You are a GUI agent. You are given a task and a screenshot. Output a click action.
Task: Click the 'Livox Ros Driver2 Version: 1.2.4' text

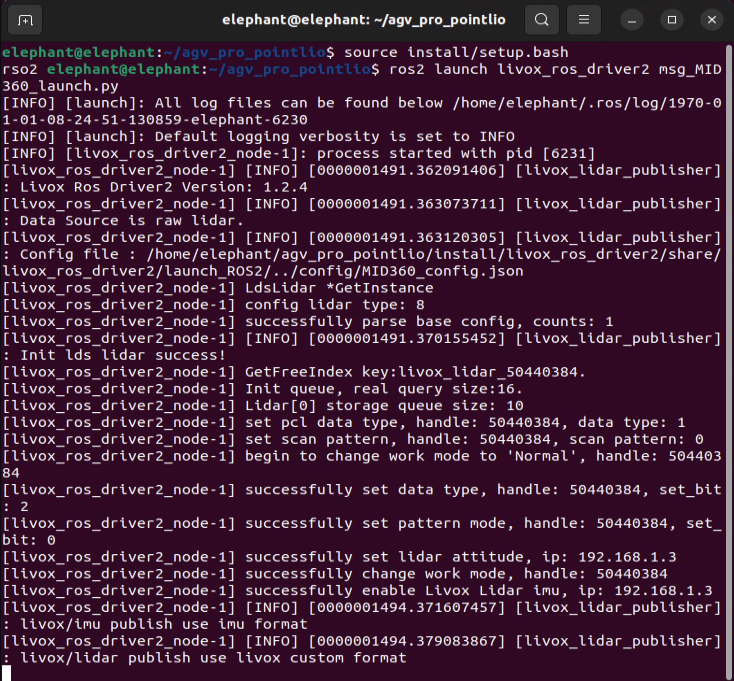coord(164,187)
